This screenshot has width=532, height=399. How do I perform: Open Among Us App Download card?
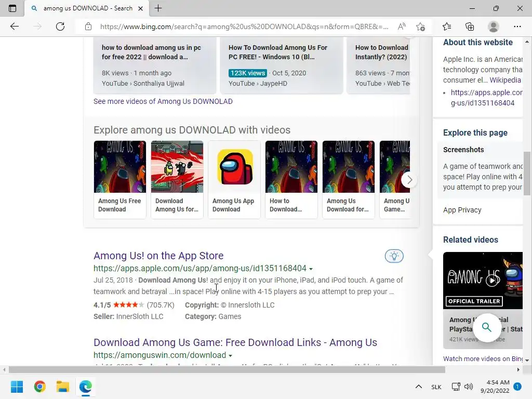(234, 180)
